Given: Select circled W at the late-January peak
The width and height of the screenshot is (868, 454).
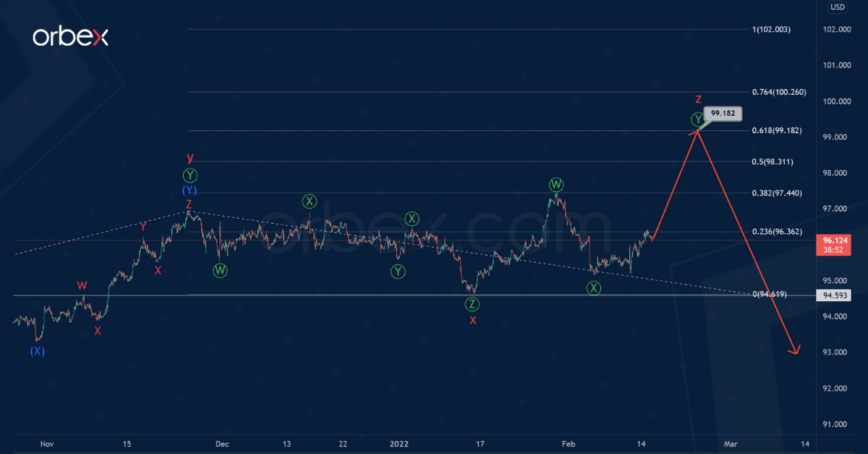Looking at the screenshot, I should point(556,184).
